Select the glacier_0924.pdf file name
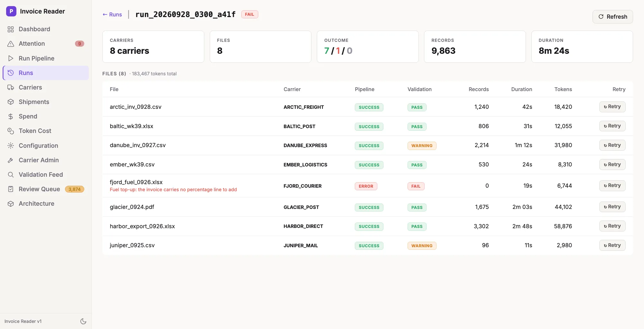 click(132, 207)
